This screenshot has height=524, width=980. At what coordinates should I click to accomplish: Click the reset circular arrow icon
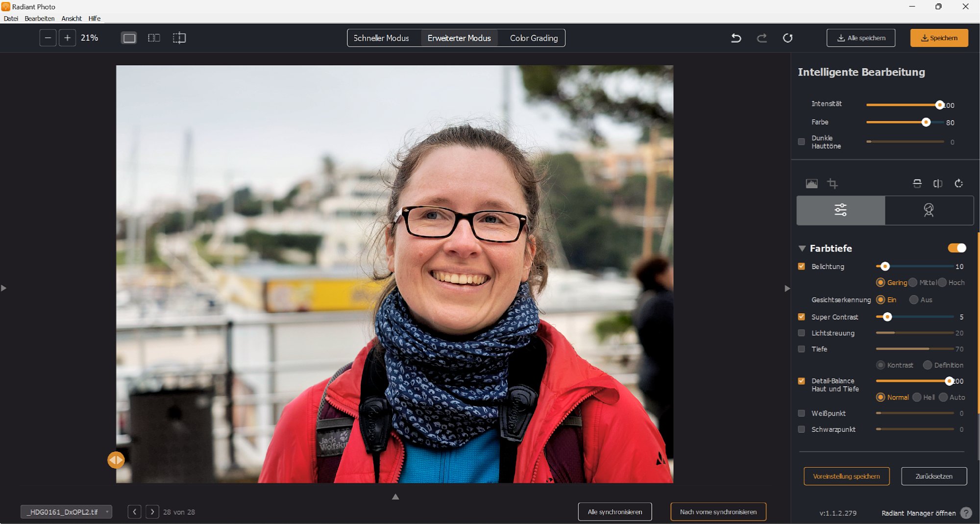pyautogui.click(x=787, y=38)
